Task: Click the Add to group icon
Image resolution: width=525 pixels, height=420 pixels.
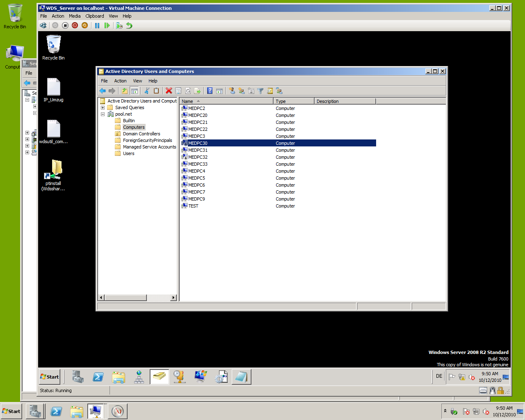Action: pyautogui.click(x=279, y=91)
